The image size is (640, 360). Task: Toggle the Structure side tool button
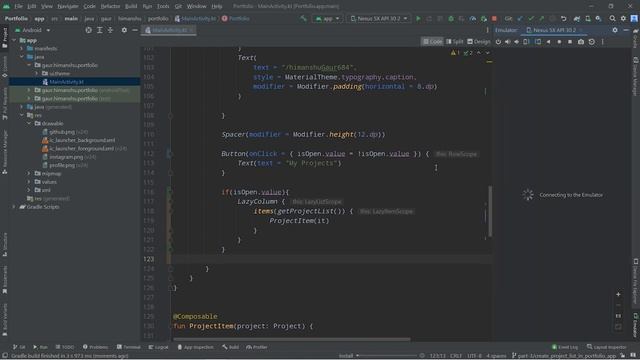click(4, 244)
